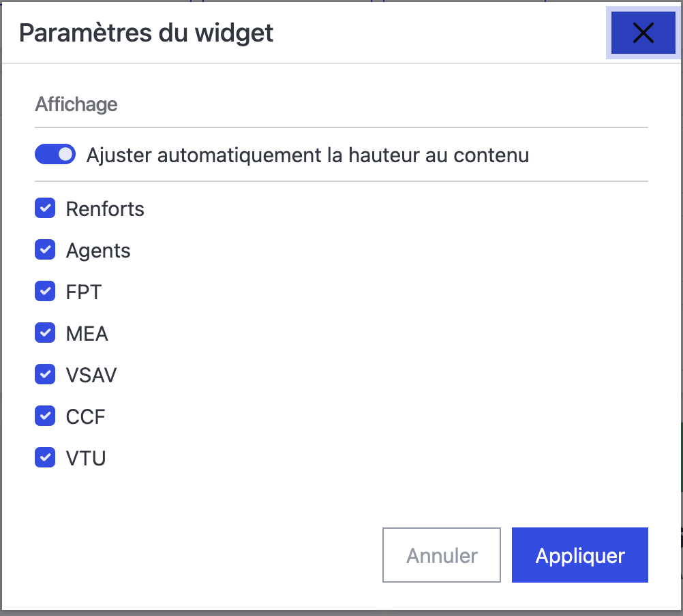Uncheck the Renforts checkbox
The image size is (683, 616).
tap(45, 209)
